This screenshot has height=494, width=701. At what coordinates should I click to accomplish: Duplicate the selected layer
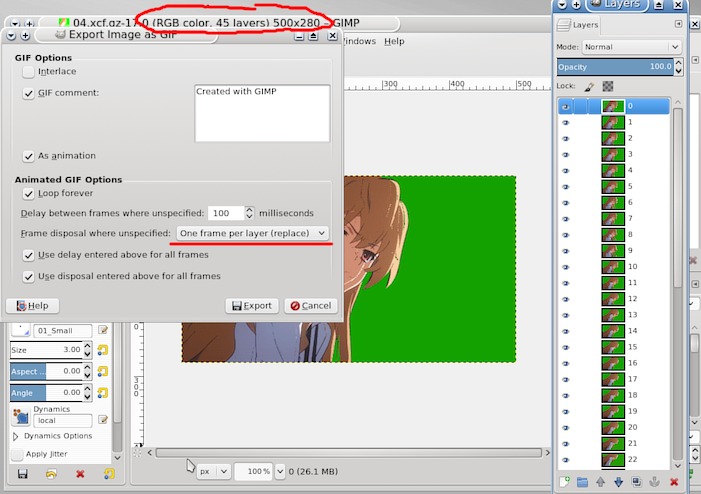(637, 482)
